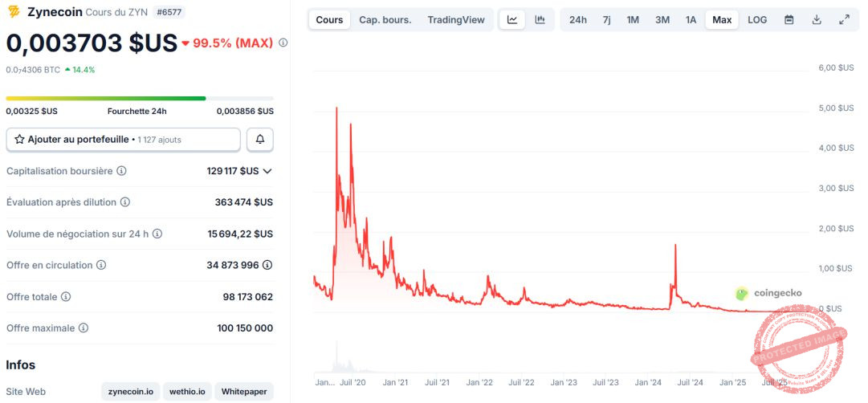The width and height of the screenshot is (868, 403).
Task: Select the Max time range
Action: tap(722, 20)
